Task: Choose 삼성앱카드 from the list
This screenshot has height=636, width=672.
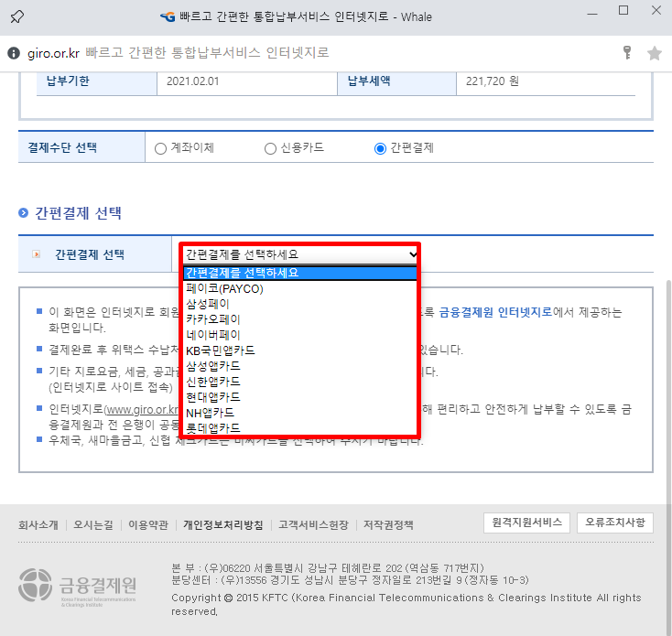Action: [300, 366]
